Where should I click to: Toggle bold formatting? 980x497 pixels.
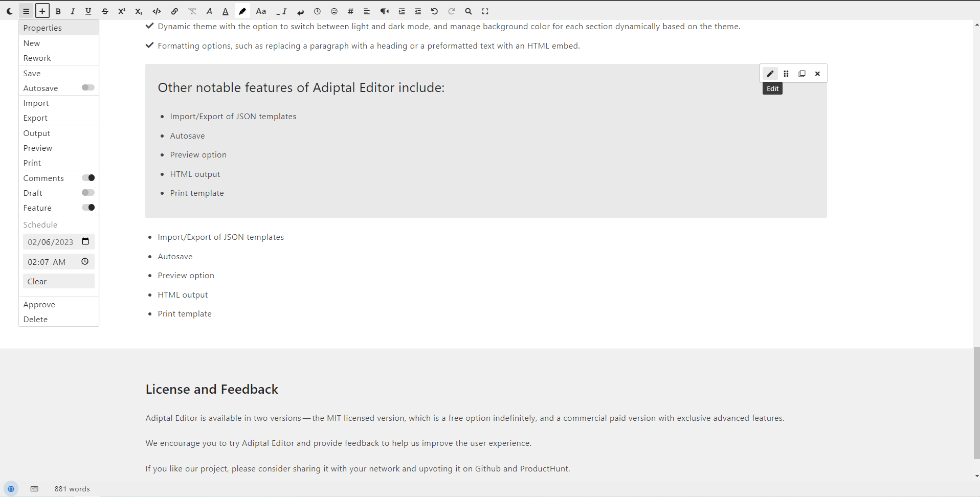click(58, 11)
